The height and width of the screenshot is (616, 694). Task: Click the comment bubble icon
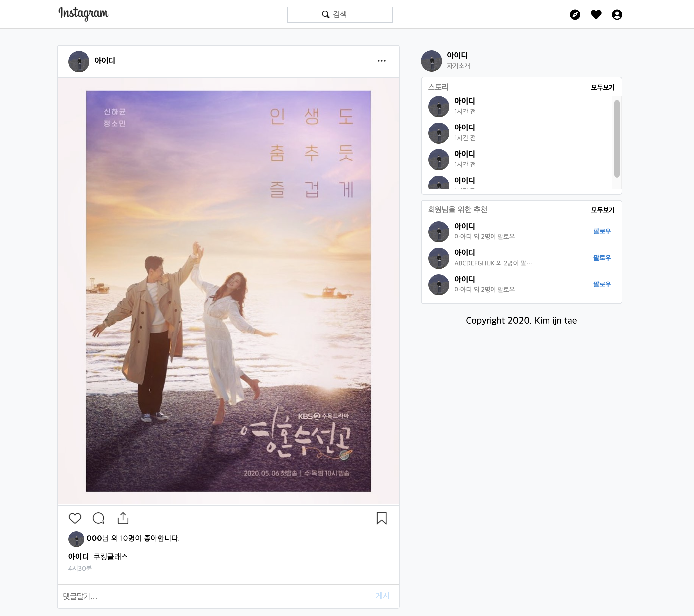(98, 518)
